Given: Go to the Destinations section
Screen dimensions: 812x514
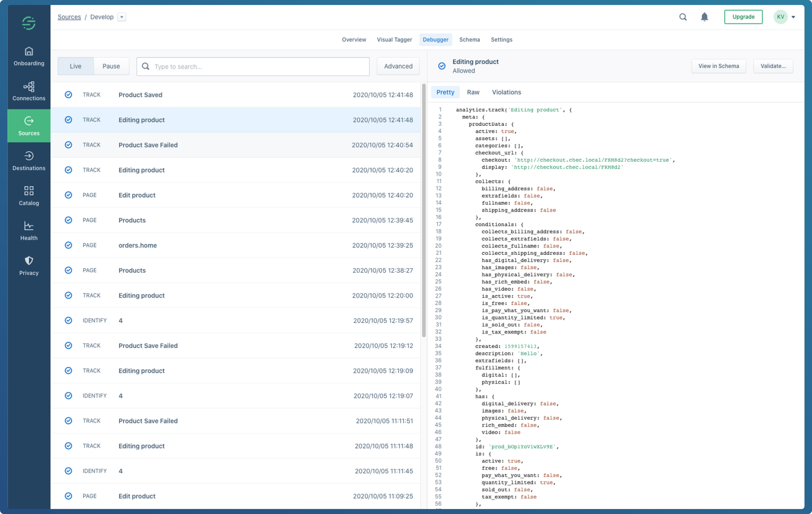Looking at the screenshot, I should coord(29,161).
